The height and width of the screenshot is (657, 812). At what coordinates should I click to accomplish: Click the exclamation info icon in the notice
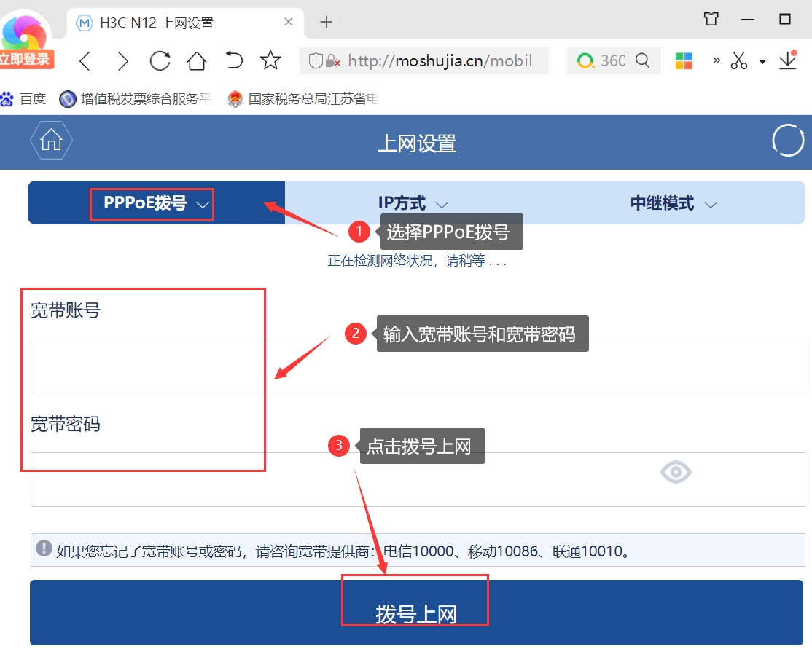point(44,548)
